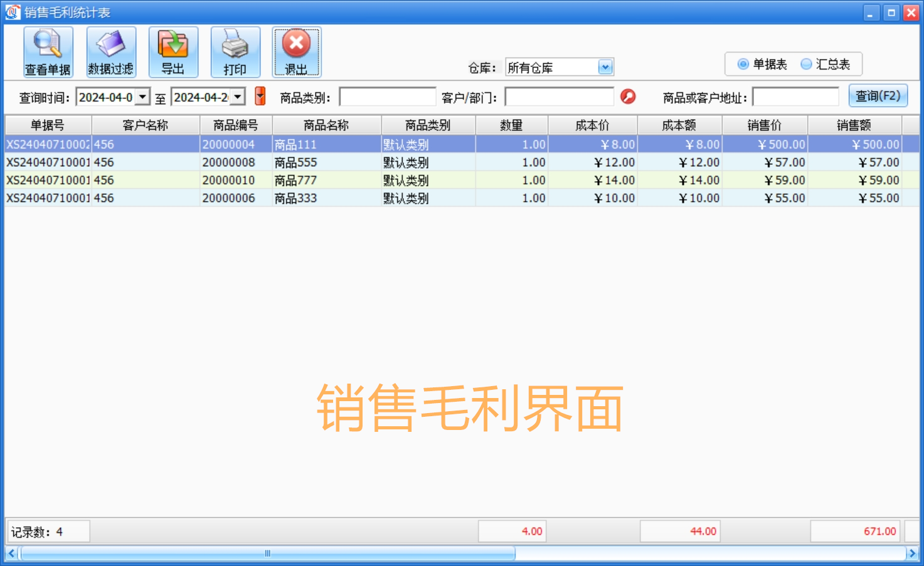Select the 单据表 radio option
Screen dimensions: 924x566
point(762,64)
